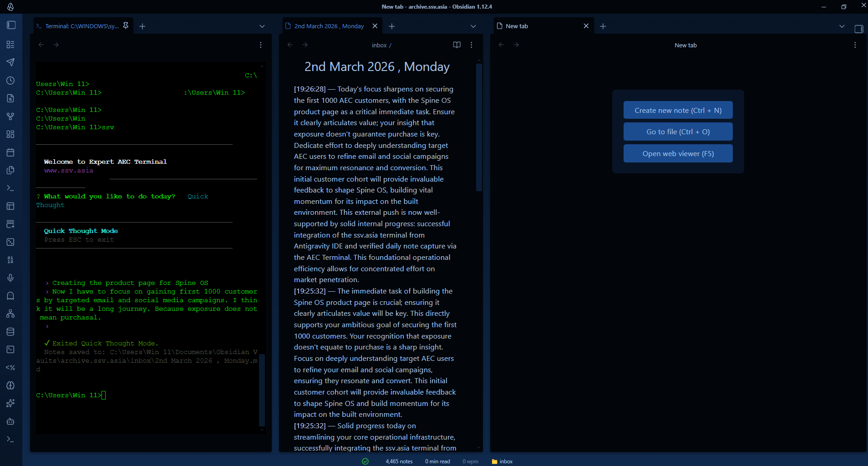Launch a new terminal from the ribbon terminal icon
Screen dimensions: 868x466
coord(10,187)
